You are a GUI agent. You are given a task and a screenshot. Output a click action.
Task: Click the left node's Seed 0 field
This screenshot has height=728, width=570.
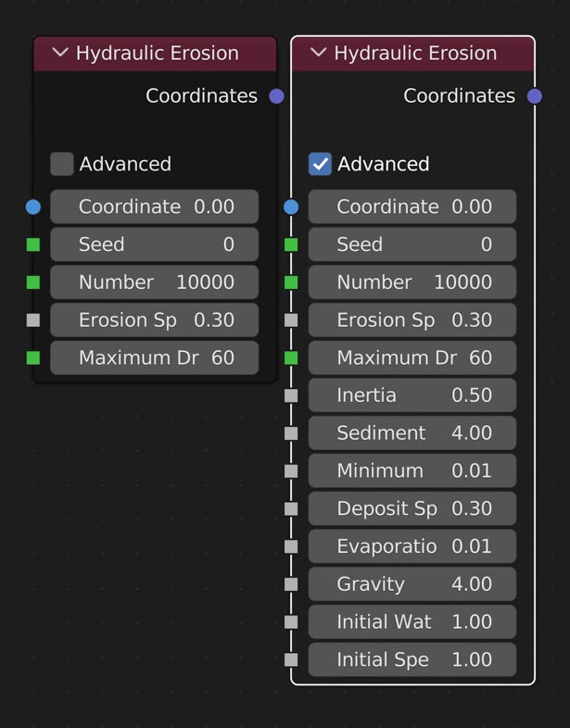pyautogui.click(x=155, y=245)
